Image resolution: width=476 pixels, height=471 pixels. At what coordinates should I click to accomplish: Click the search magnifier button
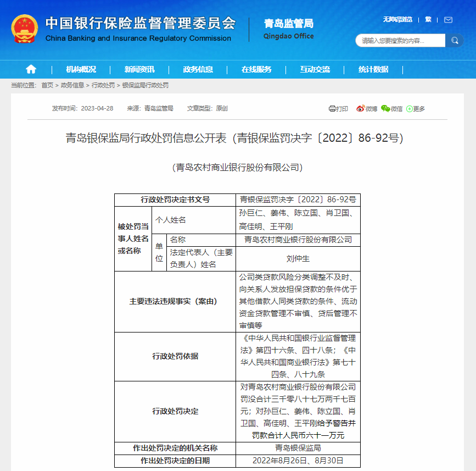point(454,41)
